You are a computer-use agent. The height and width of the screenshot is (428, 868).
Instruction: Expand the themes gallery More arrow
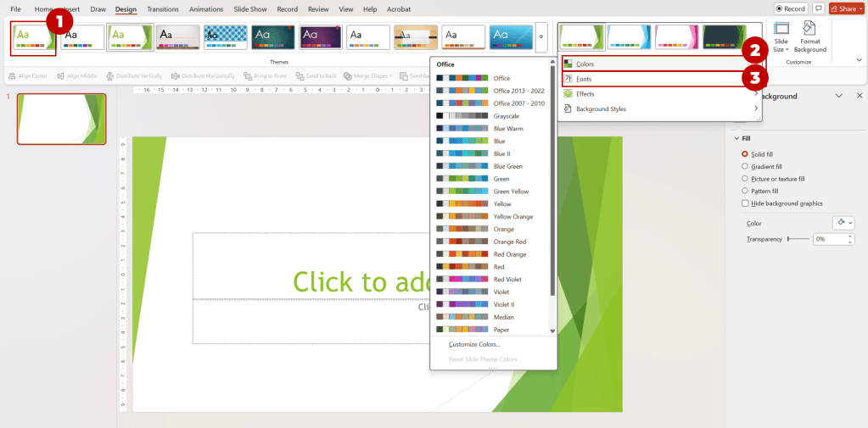click(x=542, y=37)
